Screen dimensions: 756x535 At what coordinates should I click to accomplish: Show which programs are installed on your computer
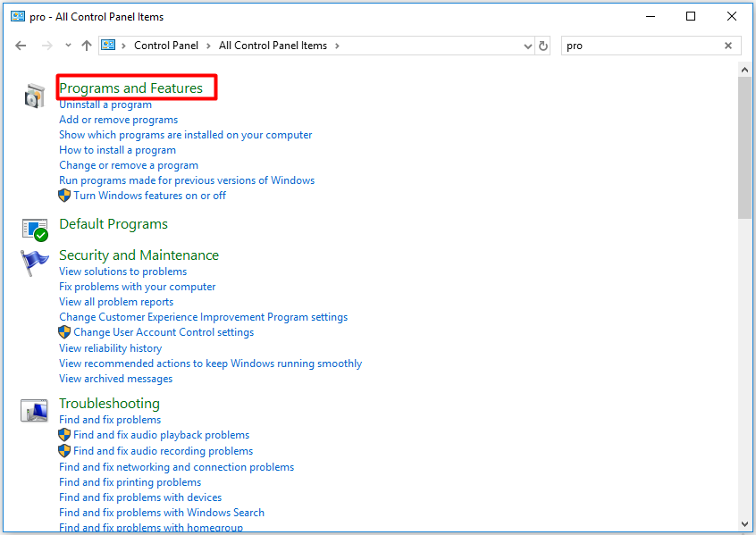pos(185,135)
